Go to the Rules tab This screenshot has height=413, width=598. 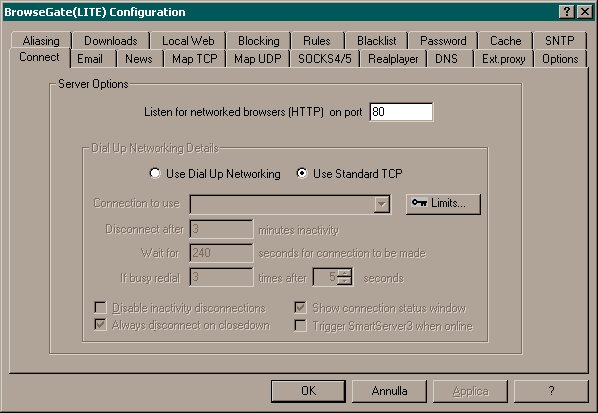(x=317, y=40)
